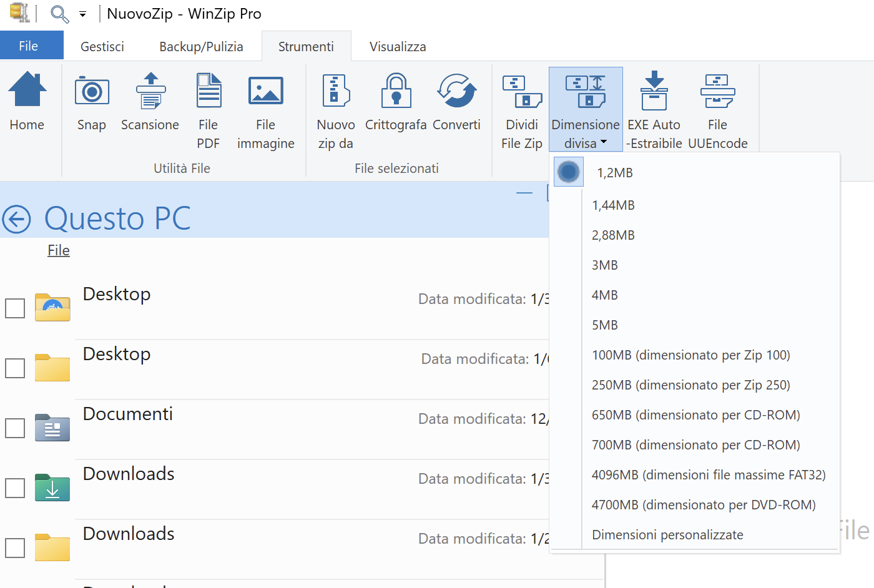Click the second Desktop yellow folder icon
This screenshot has height=588, width=874.
pos(52,368)
